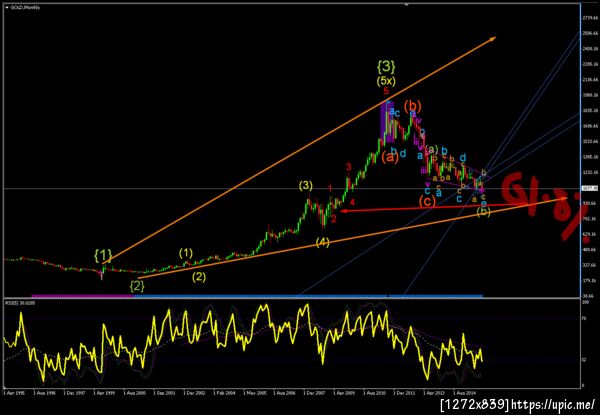Click the 1 Dec 2011 date label

click(x=405, y=392)
